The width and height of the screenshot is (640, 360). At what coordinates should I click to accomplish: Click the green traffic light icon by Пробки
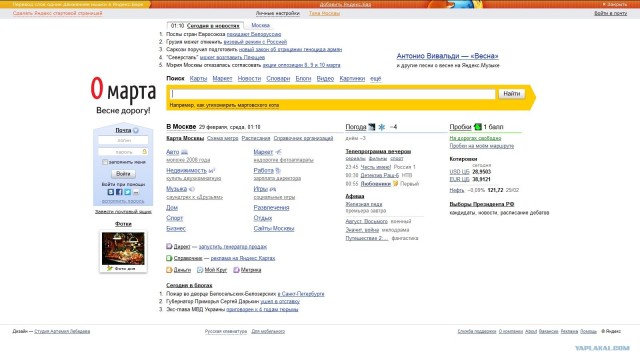(478, 127)
